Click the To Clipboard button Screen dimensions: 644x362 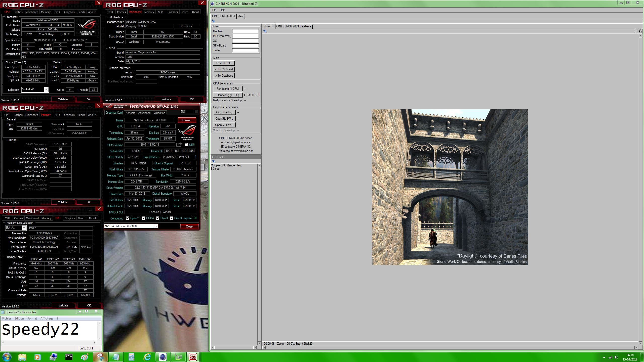(224, 69)
